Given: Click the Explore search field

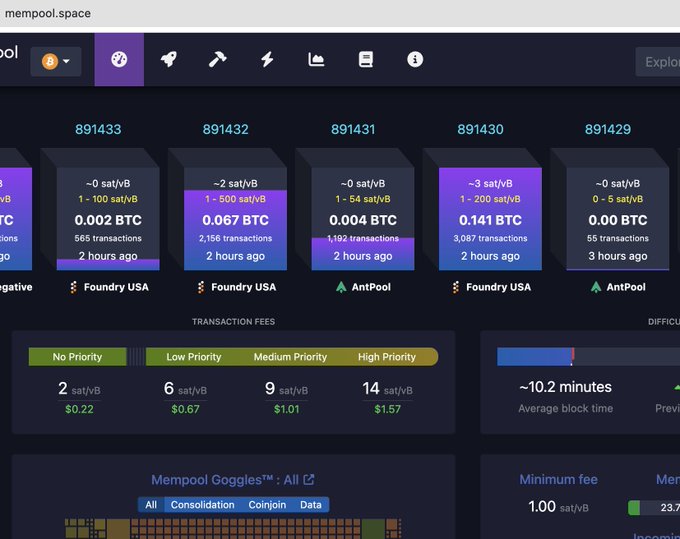Looking at the screenshot, I should coord(657,62).
